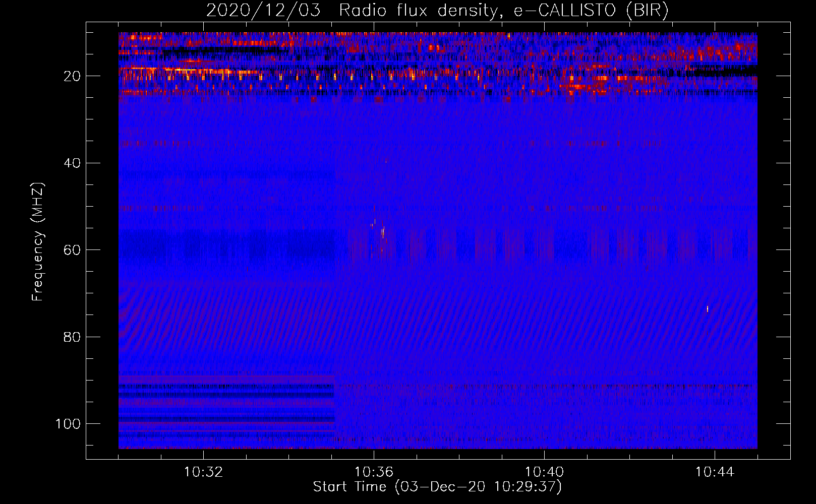The height and width of the screenshot is (504, 816).
Task: Click the '20' frequency tick label
Action: point(72,76)
